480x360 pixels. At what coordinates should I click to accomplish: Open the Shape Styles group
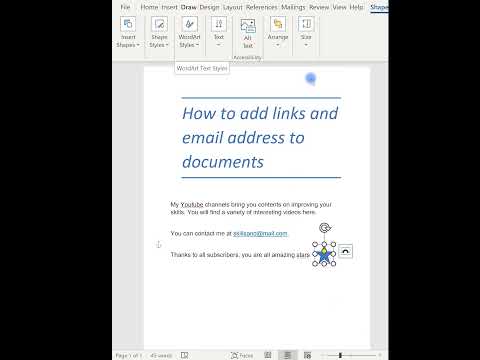click(159, 32)
